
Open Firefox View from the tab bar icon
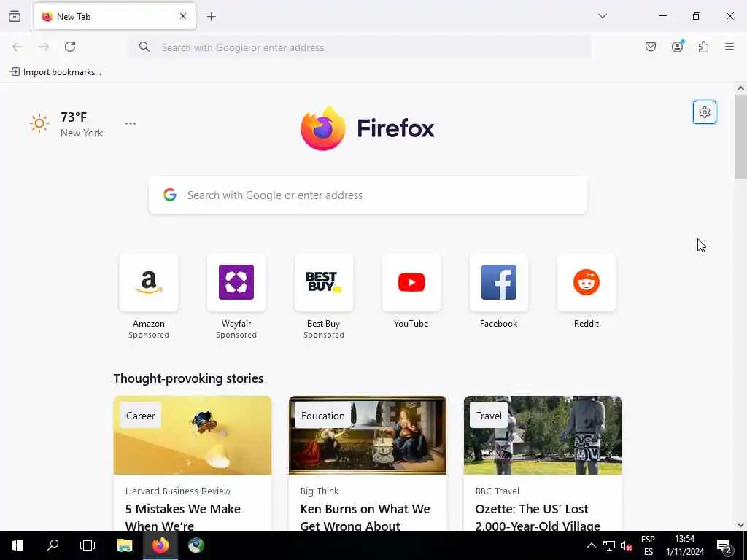point(15,16)
